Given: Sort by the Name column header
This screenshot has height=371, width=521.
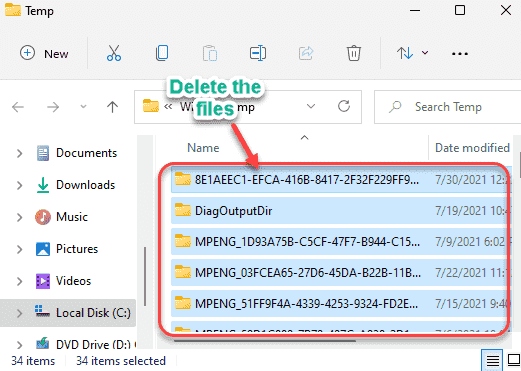Looking at the screenshot, I should (x=203, y=148).
